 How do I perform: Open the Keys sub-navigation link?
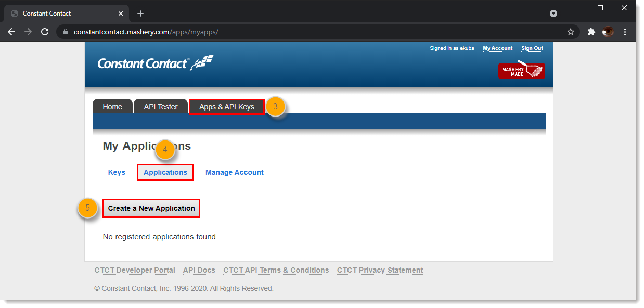[x=117, y=172]
